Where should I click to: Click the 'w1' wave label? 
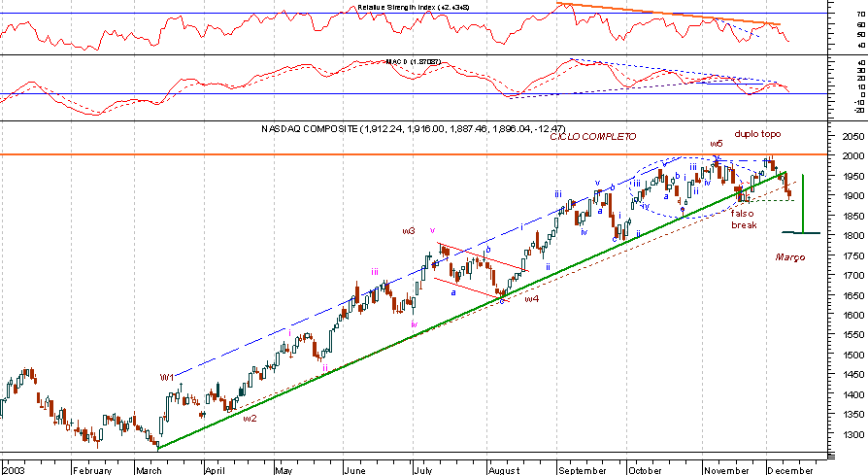point(167,378)
